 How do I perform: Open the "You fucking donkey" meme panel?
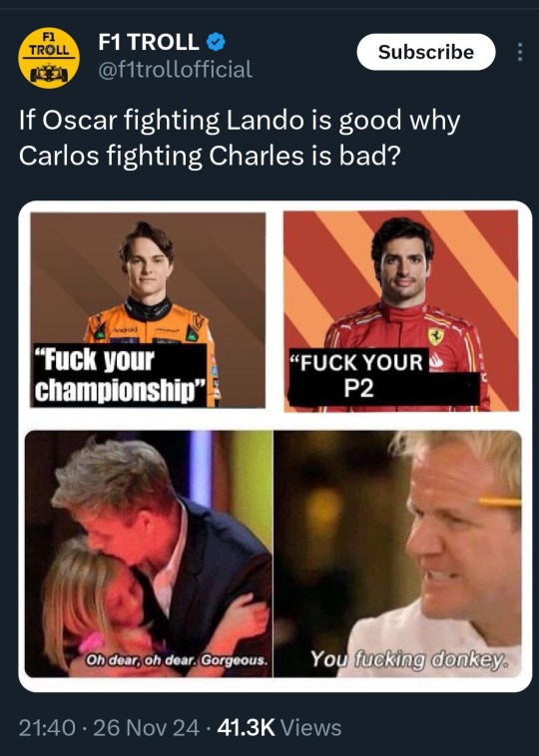(x=397, y=554)
